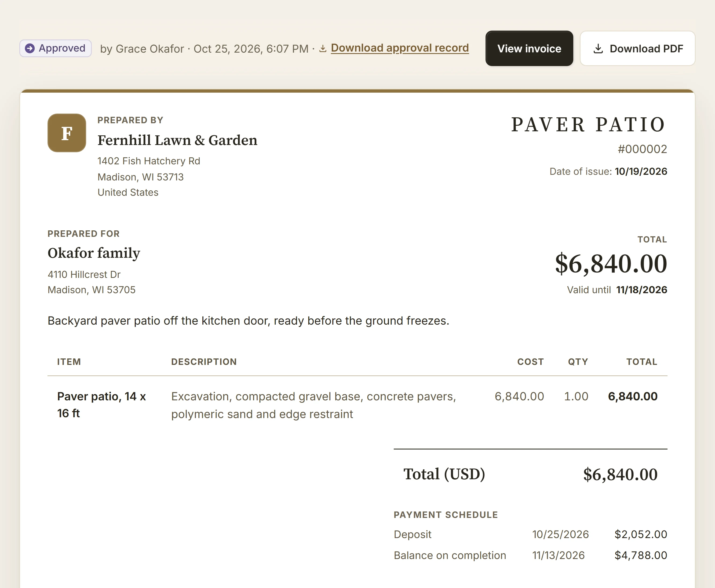
Task: Click the Deposit date 10/25/2026
Action: (561, 535)
